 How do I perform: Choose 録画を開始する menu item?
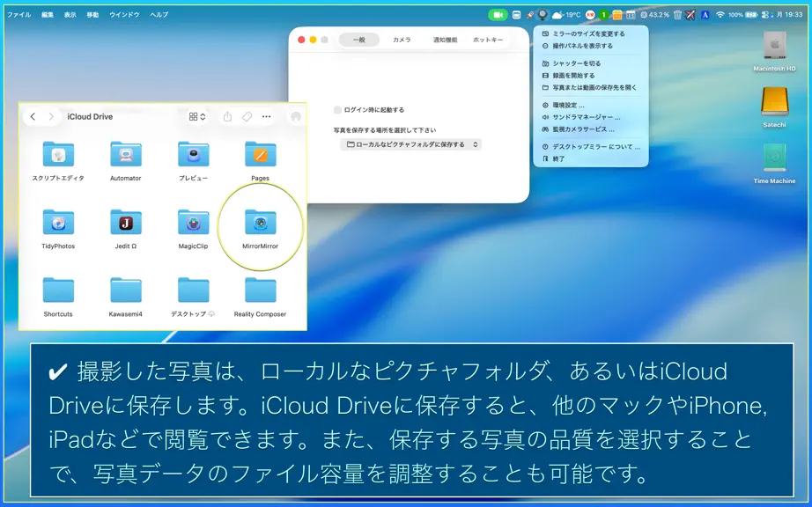click(x=591, y=76)
